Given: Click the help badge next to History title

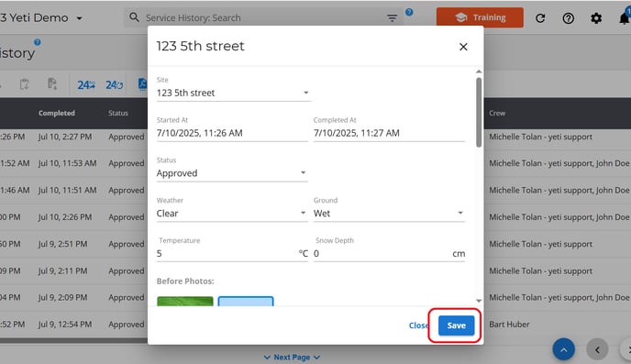Looking at the screenshot, I should point(38,42).
